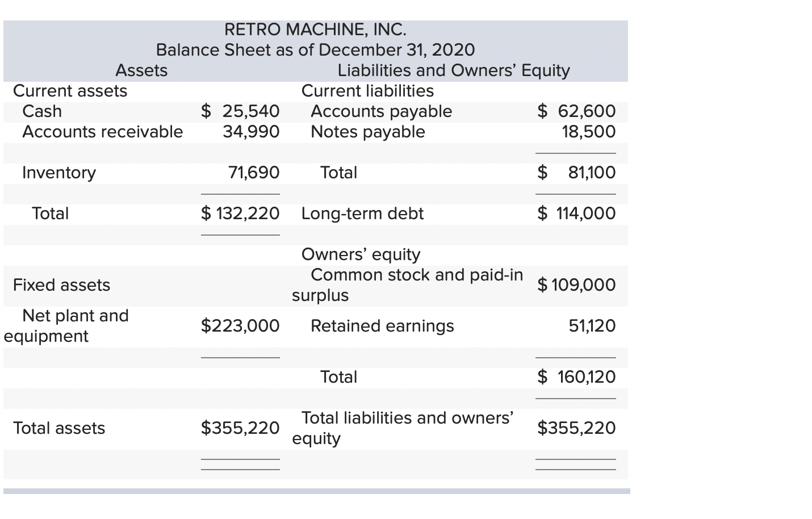Select the Cash value $25,540
This screenshot has height=519, width=812.
pos(240,111)
